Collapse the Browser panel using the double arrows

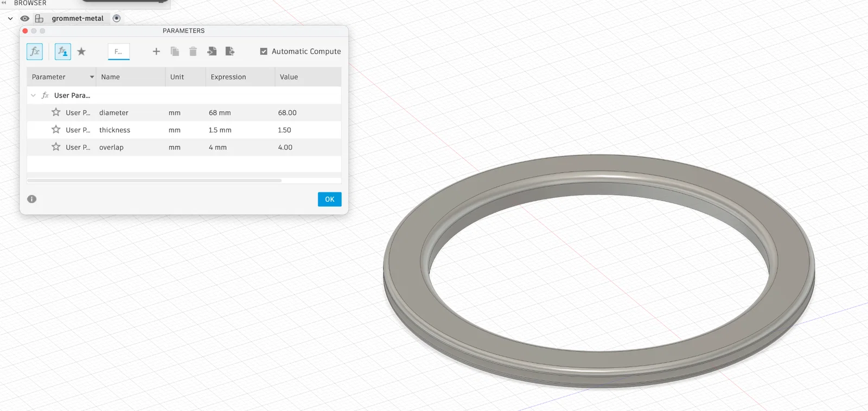point(4,3)
